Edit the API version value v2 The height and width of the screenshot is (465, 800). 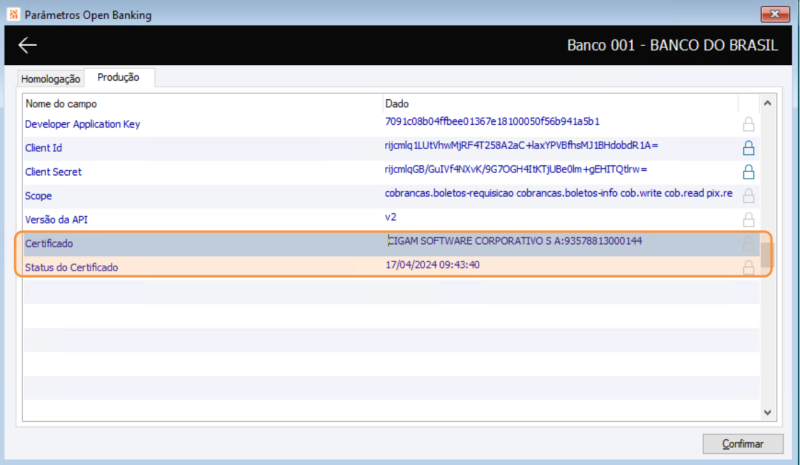pyautogui.click(x=391, y=217)
